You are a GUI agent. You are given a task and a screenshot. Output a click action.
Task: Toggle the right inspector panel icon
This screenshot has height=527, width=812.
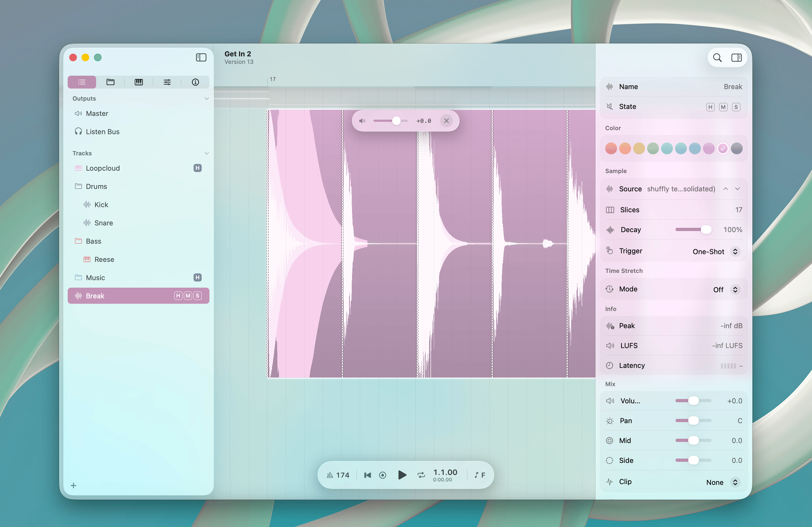click(x=736, y=58)
